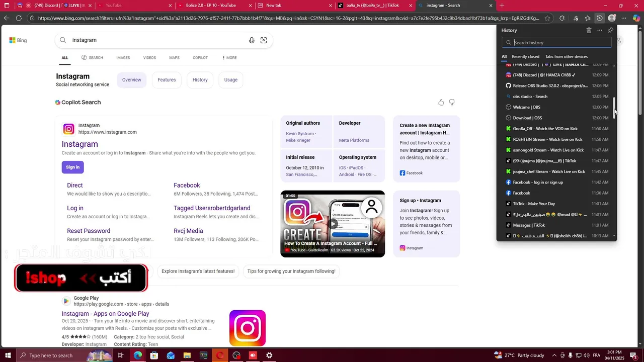Click the trash icon in History panel

[x=589, y=30]
